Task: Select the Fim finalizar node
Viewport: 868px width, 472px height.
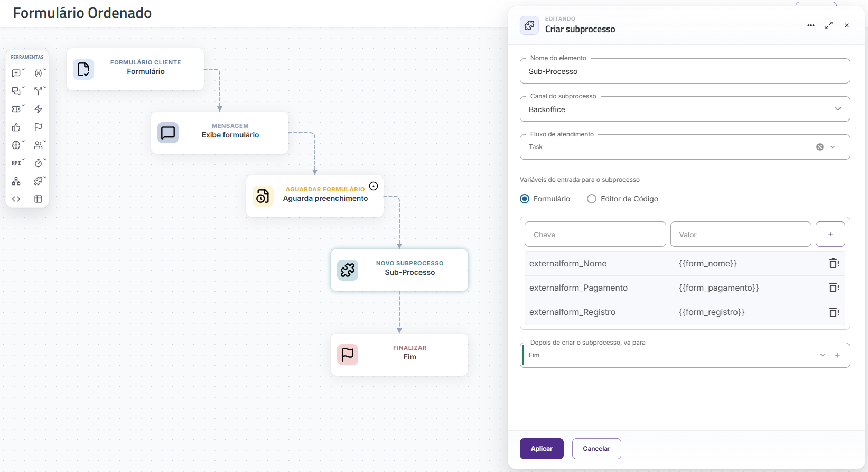Action: click(x=399, y=355)
